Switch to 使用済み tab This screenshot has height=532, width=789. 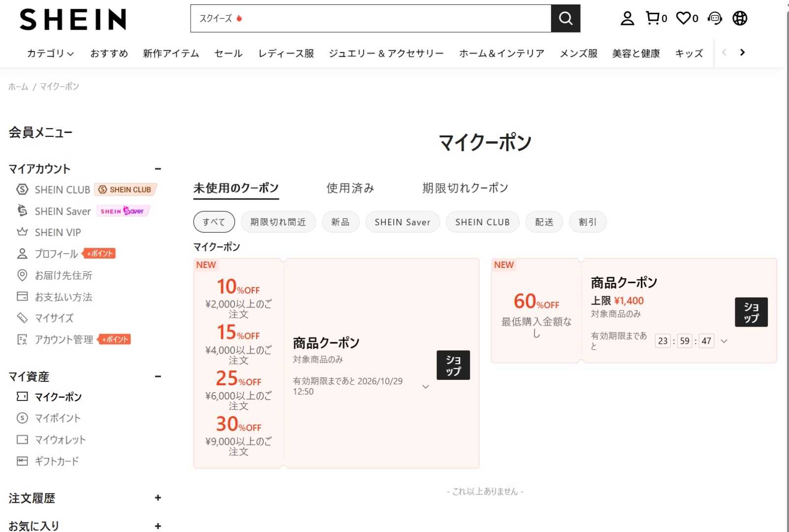[x=350, y=188]
